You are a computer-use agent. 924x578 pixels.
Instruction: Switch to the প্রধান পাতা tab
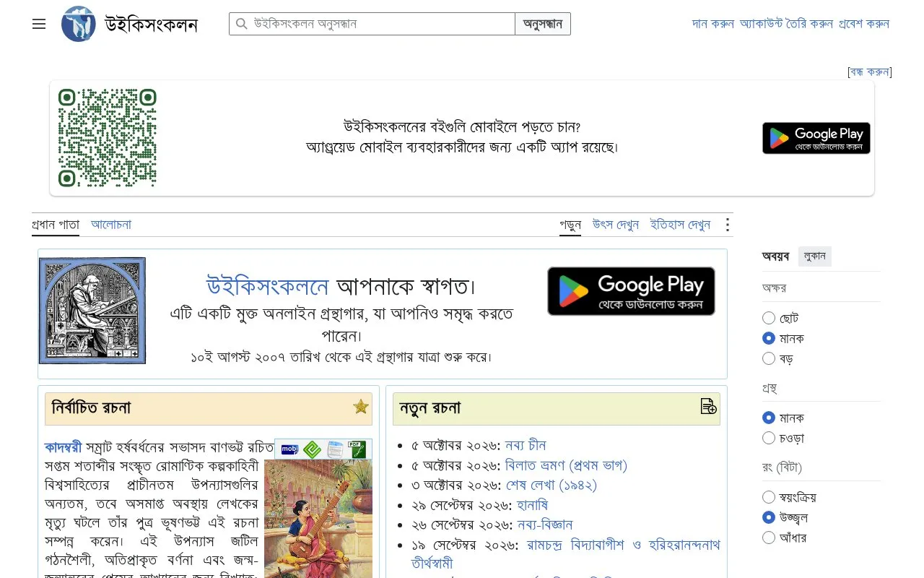coord(56,225)
